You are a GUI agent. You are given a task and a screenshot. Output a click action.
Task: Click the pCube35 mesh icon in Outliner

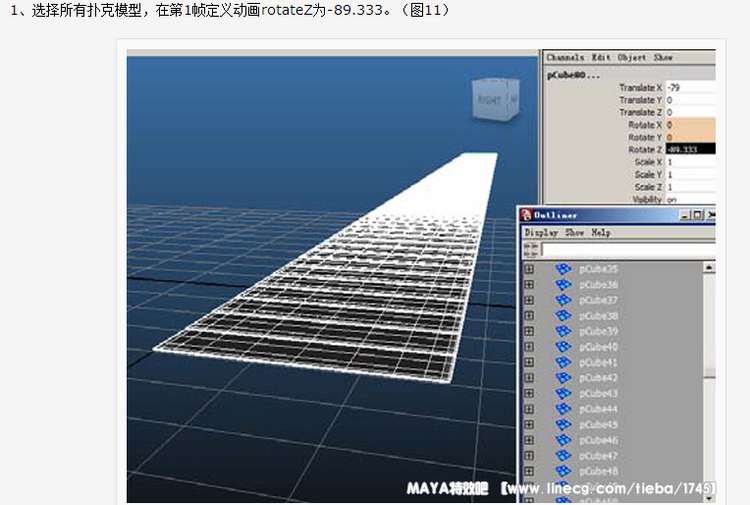[x=563, y=269]
